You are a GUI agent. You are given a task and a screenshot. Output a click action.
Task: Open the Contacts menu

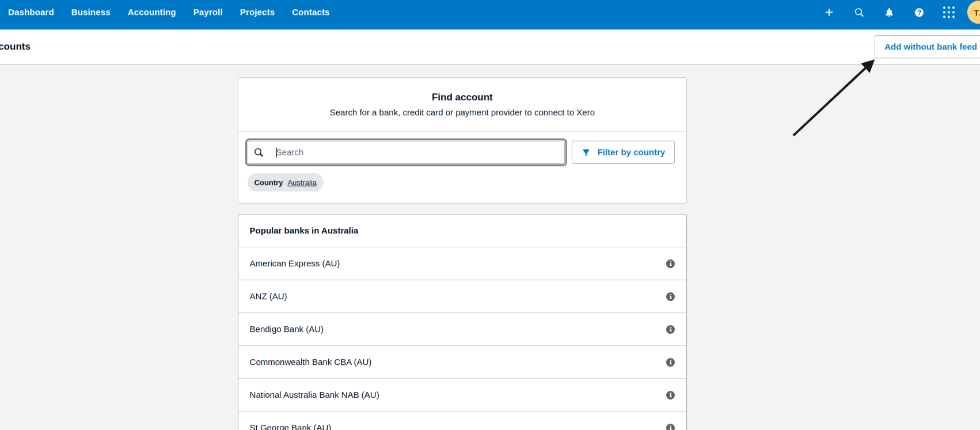point(311,12)
